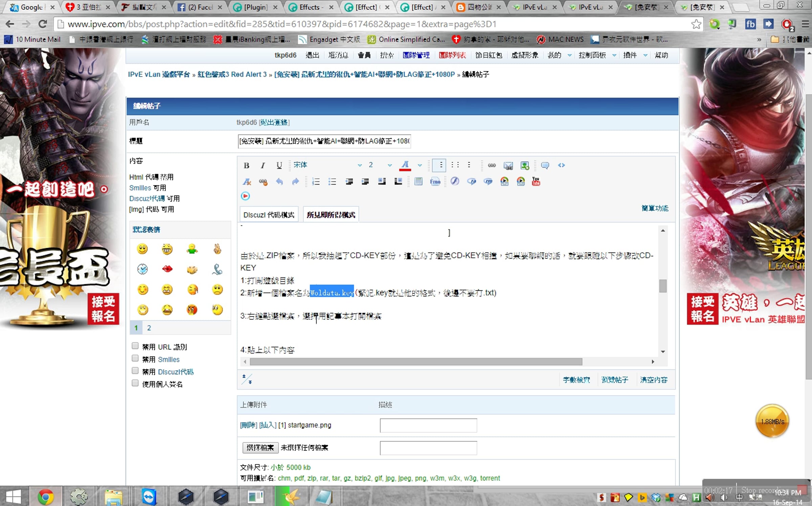Insert a bulleted list

click(x=332, y=182)
